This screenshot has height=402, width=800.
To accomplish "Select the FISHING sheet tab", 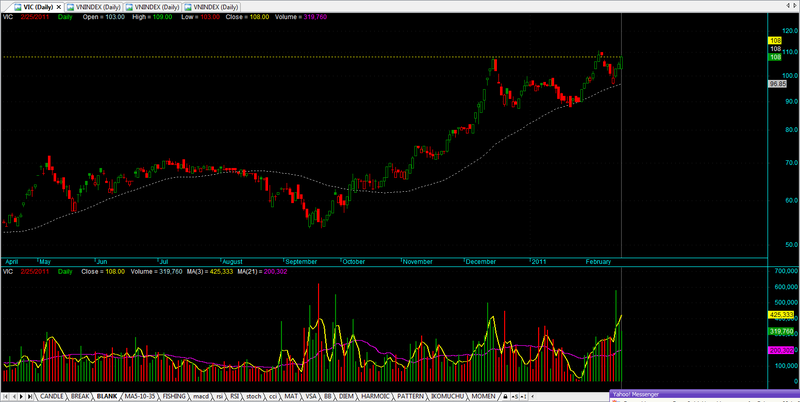I will tap(176, 397).
